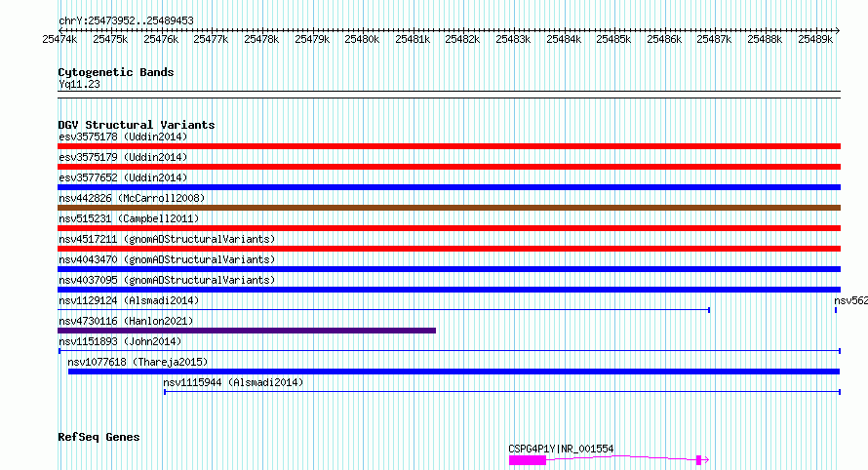Click the RefSeq Genes track heading
Screen dimensions: 868x470
click(x=99, y=437)
